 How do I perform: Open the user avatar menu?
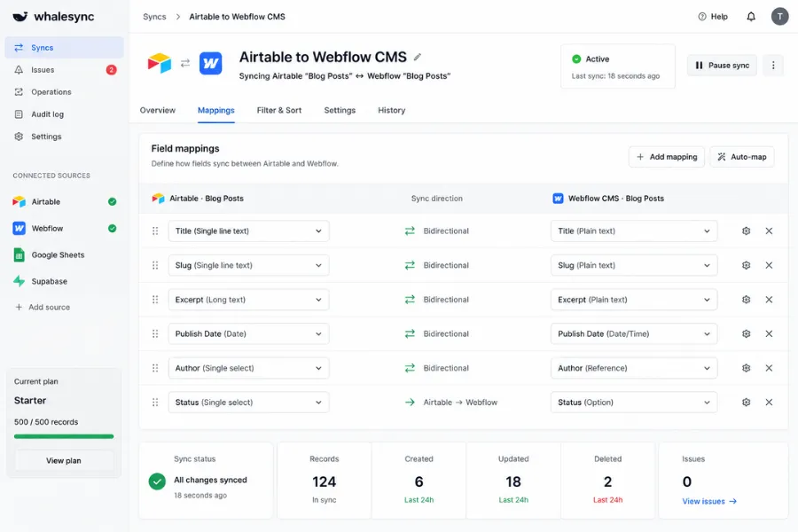(x=779, y=17)
